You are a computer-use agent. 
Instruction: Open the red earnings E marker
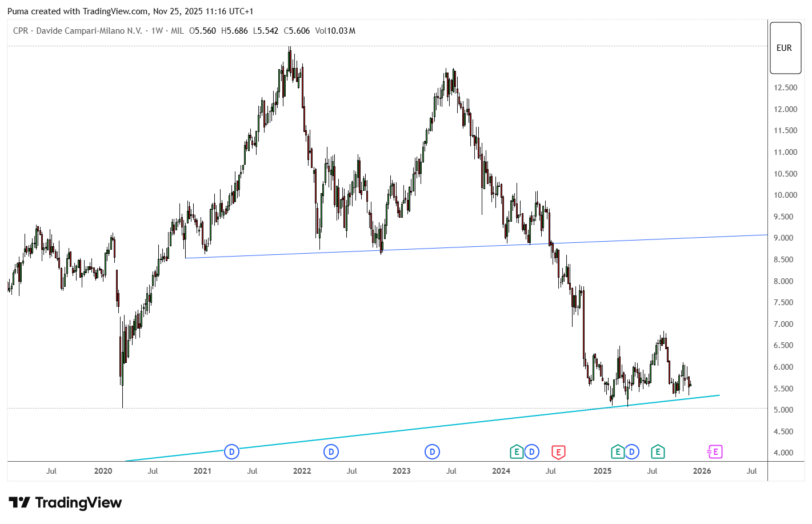coord(558,452)
